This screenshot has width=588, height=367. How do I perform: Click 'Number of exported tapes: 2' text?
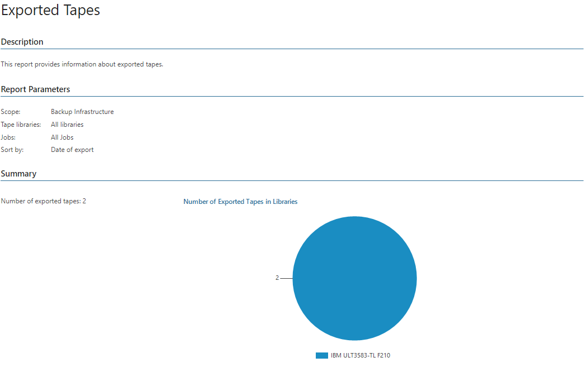[x=43, y=201]
